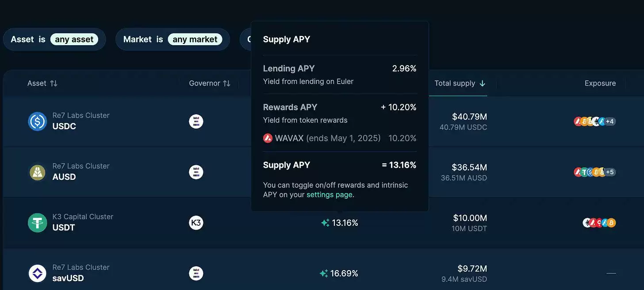Click the 13.16% supply APY value
The height and width of the screenshot is (290, 644).
pyautogui.click(x=345, y=223)
